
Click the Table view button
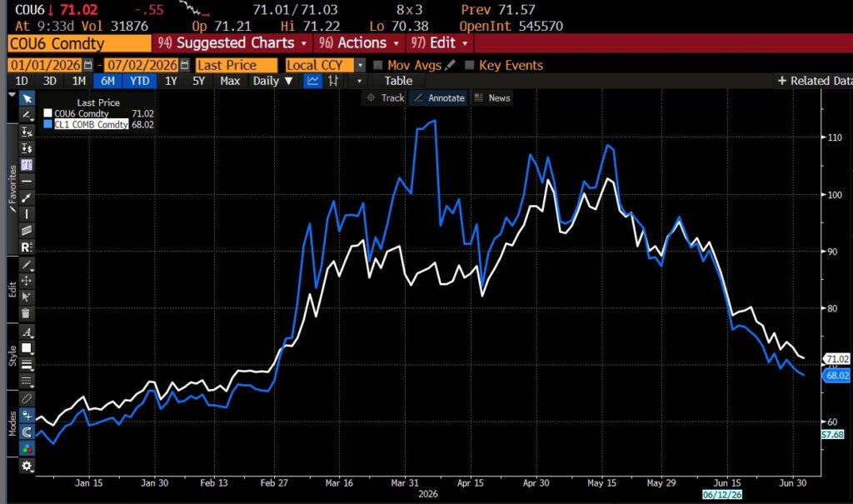[398, 81]
